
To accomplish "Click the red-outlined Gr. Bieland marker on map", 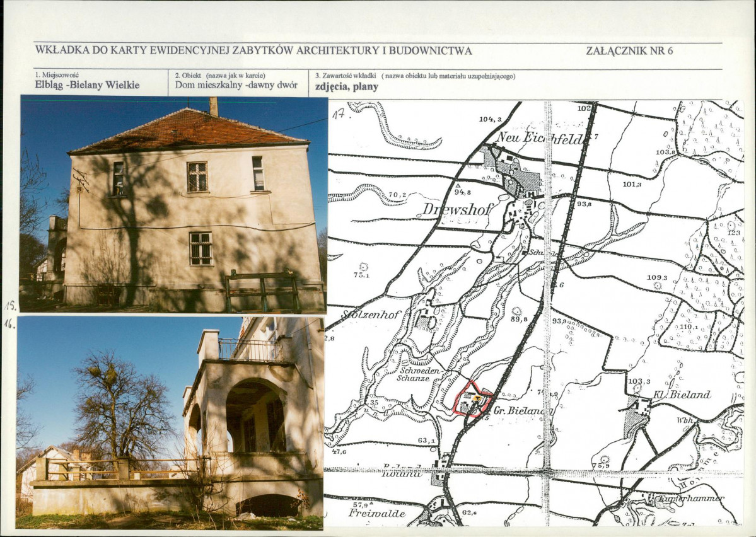I will (472, 399).
